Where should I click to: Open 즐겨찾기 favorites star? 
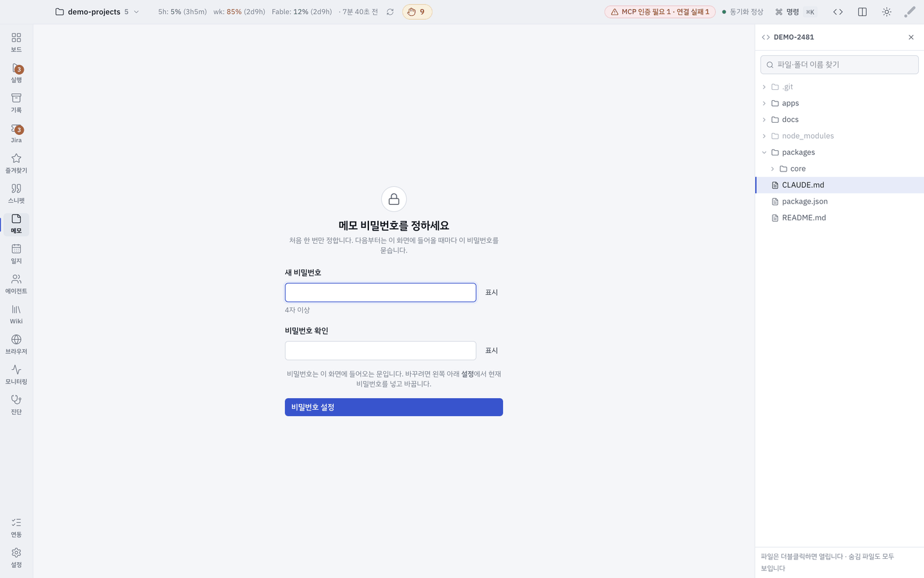point(16,163)
